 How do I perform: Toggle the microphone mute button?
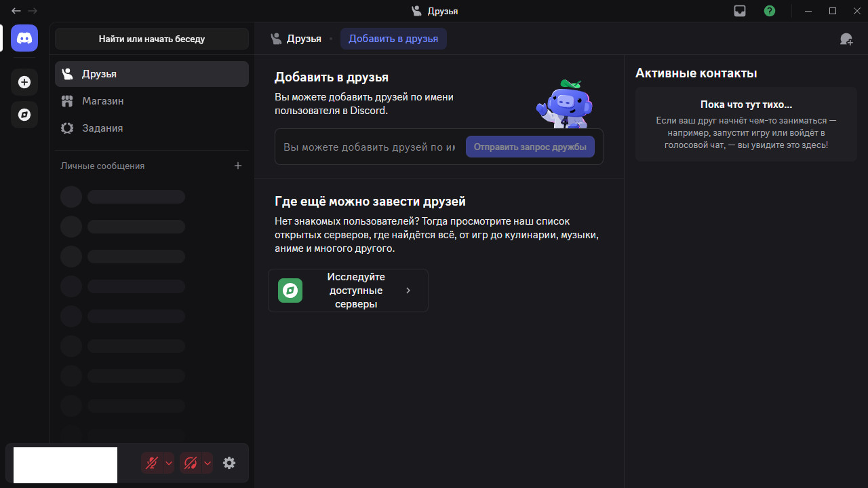coord(152,463)
